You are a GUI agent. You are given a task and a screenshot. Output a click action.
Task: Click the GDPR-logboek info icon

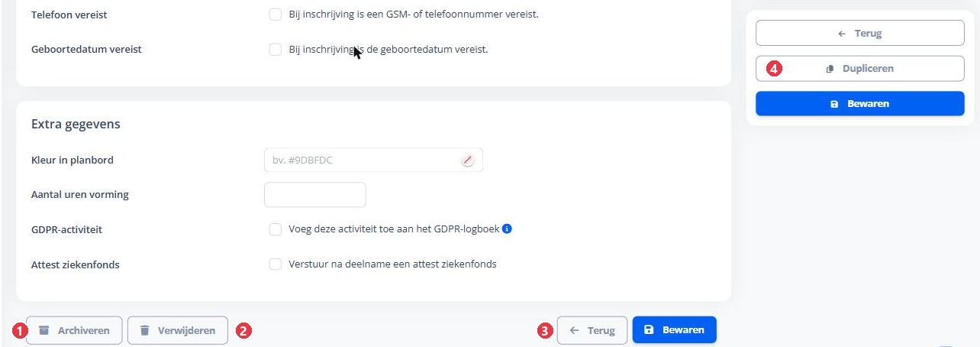coord(507,229)
